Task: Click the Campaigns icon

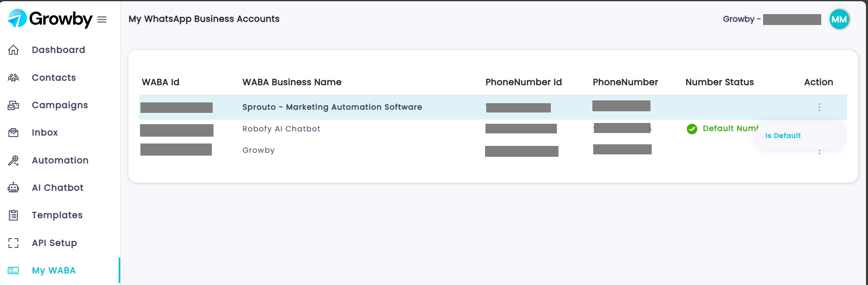Action: pyautogui.click(x=13, y=105)
